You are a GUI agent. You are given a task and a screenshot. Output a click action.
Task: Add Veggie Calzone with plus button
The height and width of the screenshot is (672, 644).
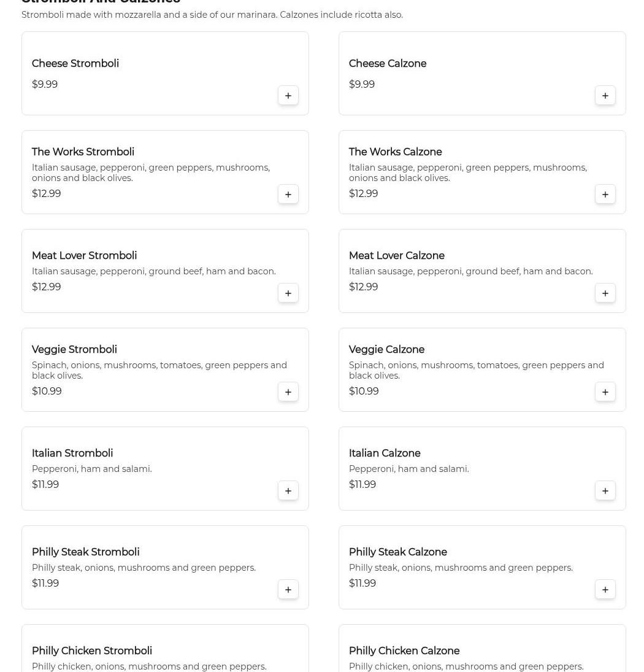coord(605,392)
